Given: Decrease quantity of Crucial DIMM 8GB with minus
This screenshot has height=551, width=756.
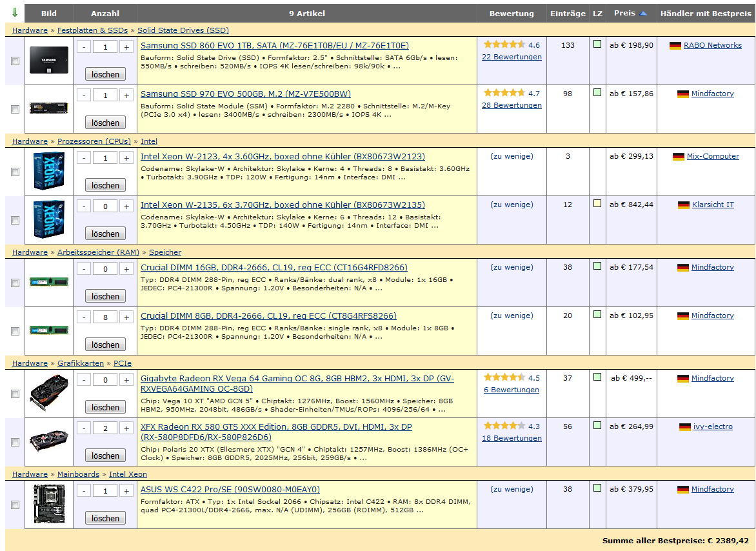Looking at the screenshot, I should [x=84, y=317].
